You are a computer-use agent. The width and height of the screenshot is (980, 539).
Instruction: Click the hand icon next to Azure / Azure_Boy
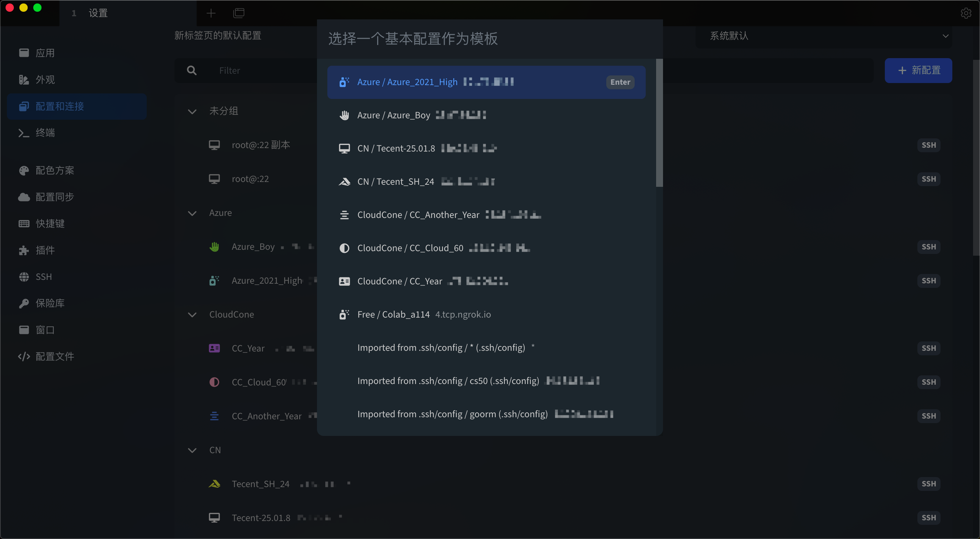click(x=344, y=115)
